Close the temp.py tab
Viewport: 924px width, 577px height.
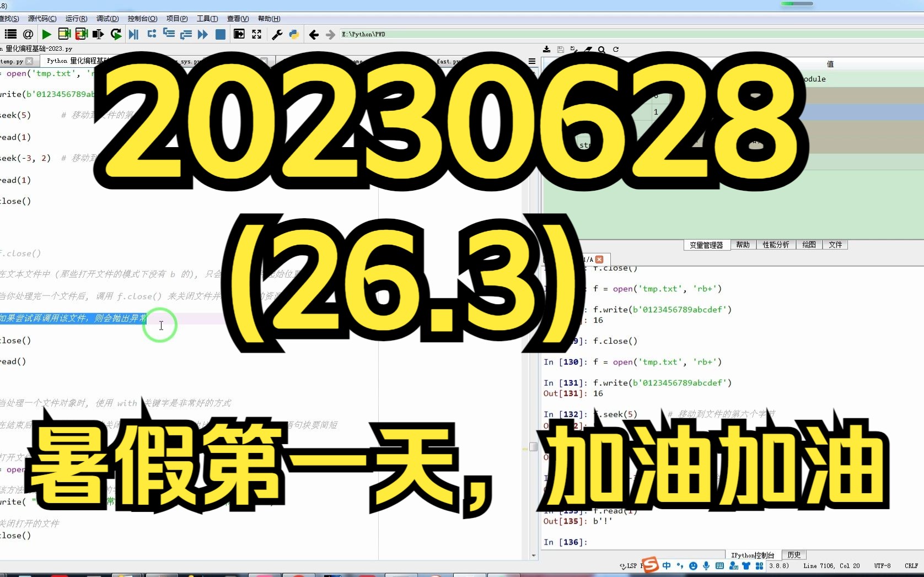tap(29, 61)
